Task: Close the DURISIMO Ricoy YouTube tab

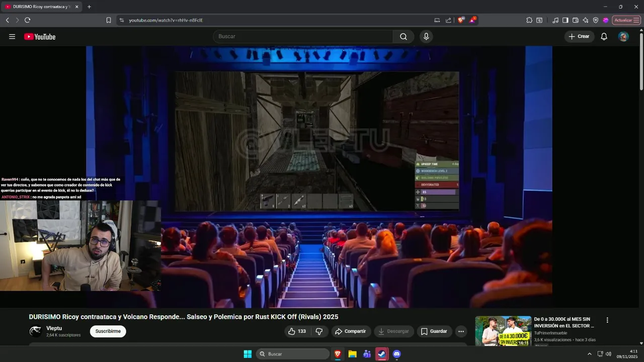Action: pos(77,7)
